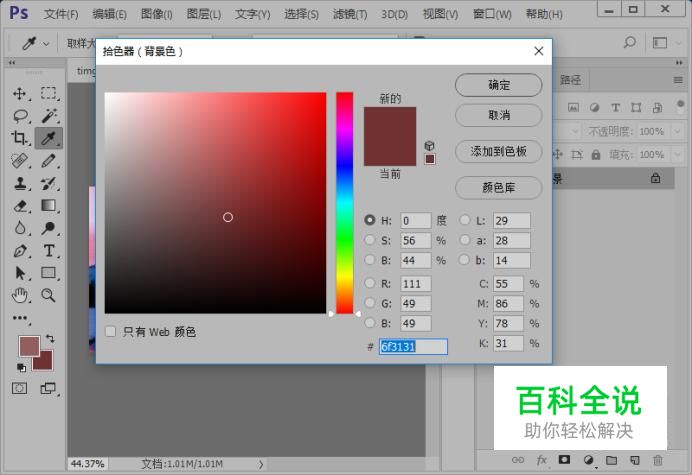
Task: Open the 不透明度 opacity dropdown arrow
Action: coord(677,131)
